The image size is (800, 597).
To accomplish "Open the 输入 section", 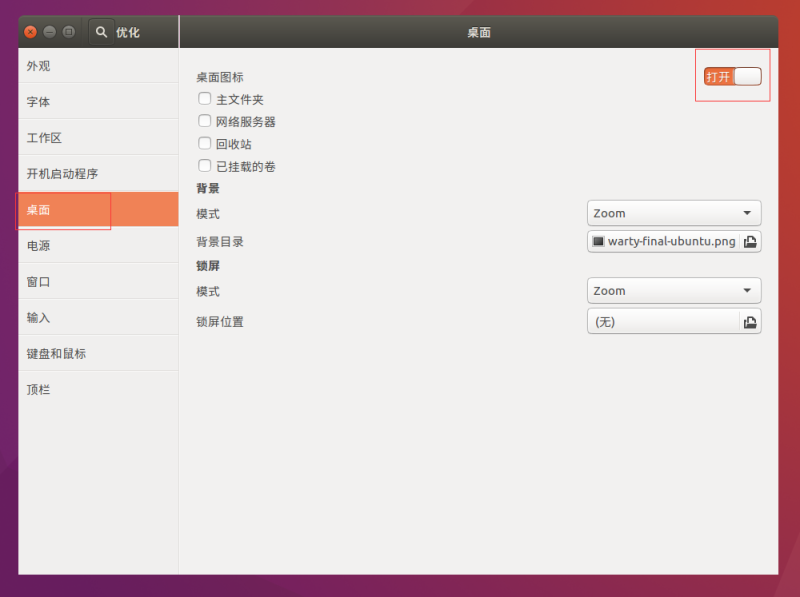I will pyautogui.click(x=98, y=317).
